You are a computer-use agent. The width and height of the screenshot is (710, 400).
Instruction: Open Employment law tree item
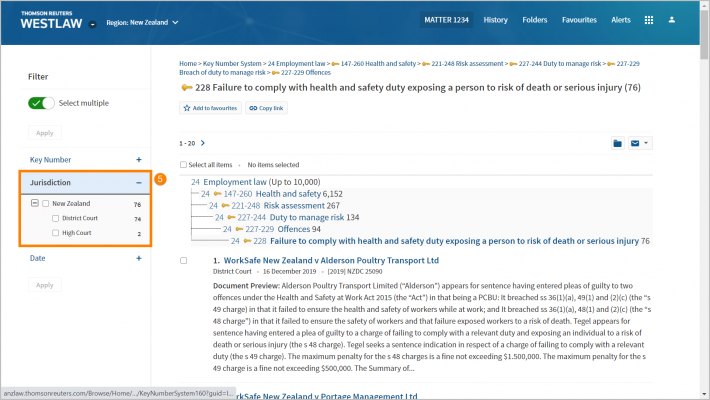235,182
